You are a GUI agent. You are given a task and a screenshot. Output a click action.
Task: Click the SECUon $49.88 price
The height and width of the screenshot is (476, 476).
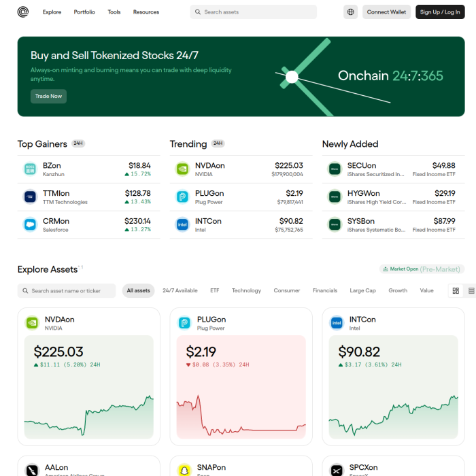(x=444, y=165)
